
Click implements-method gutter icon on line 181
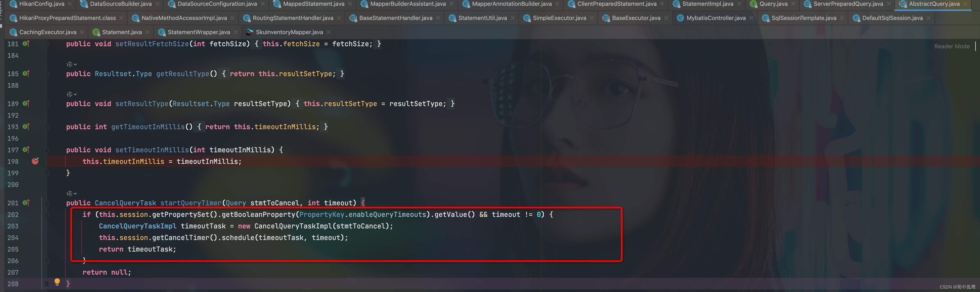click(26, 44)
